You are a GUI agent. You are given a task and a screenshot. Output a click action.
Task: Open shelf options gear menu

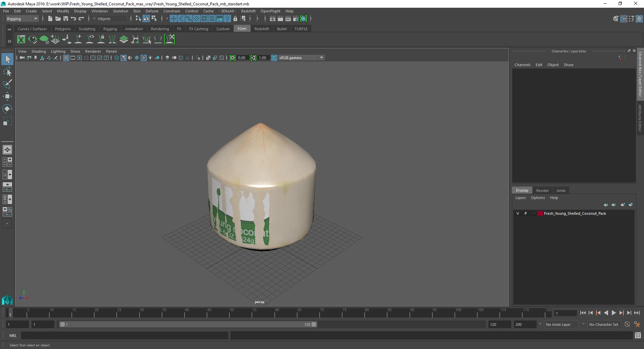9,41
